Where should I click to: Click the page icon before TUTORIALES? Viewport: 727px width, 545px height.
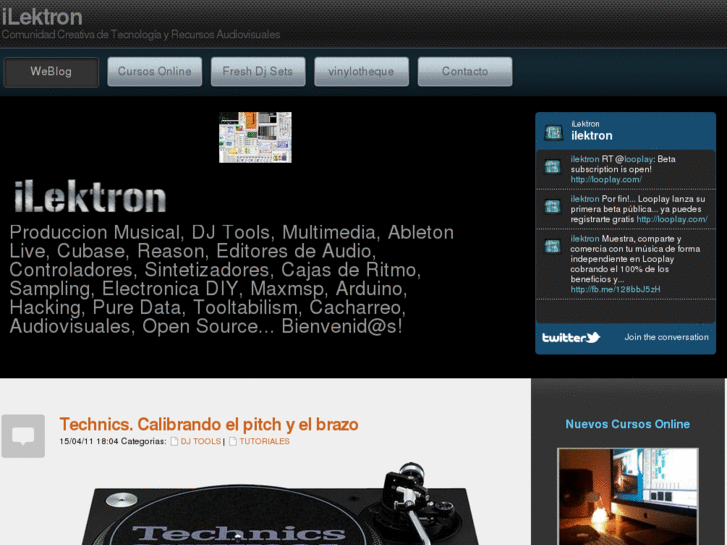(x=233, y=441)
